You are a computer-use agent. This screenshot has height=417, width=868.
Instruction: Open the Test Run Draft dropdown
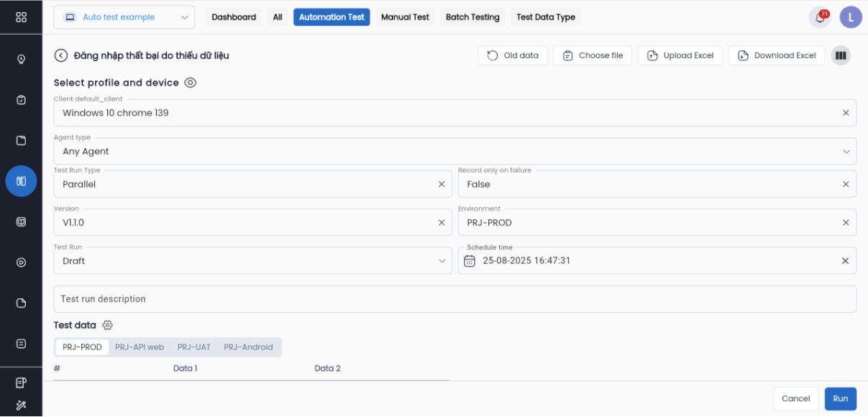point(442,261)
